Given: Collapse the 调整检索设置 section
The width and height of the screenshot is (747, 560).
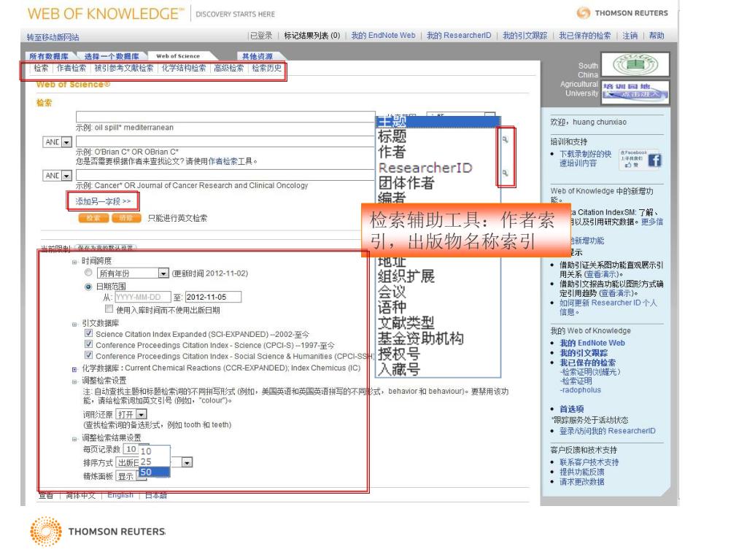Looking at the screenshot, I should tap(74, 381).
